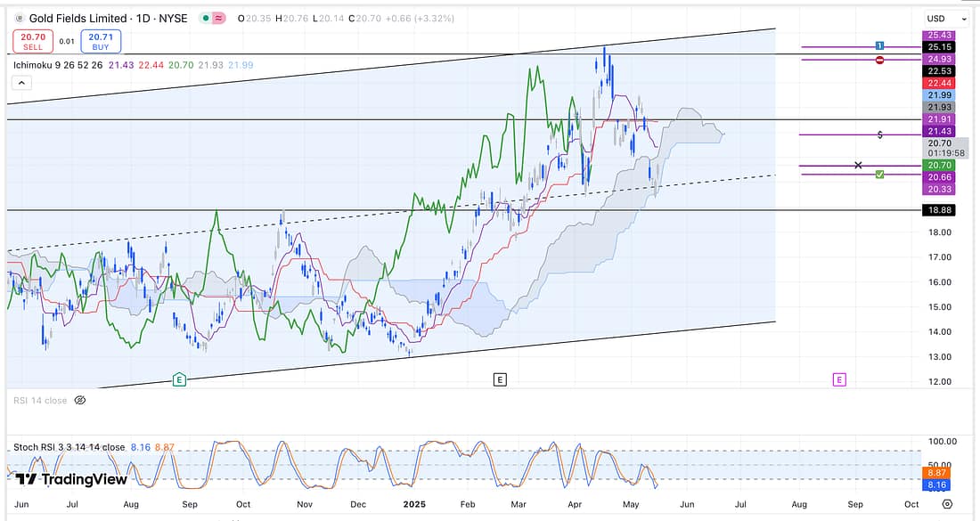
Task: Click the red no-entry icon at 24.93
Action: pyautogui.click(x=880, y=60)
